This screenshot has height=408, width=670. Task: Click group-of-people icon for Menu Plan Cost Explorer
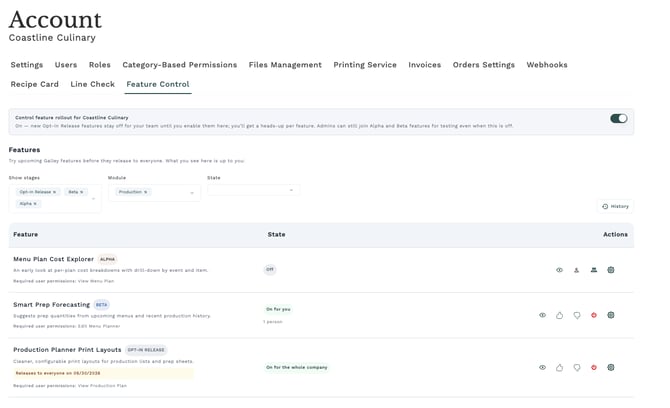coord(594,270)
